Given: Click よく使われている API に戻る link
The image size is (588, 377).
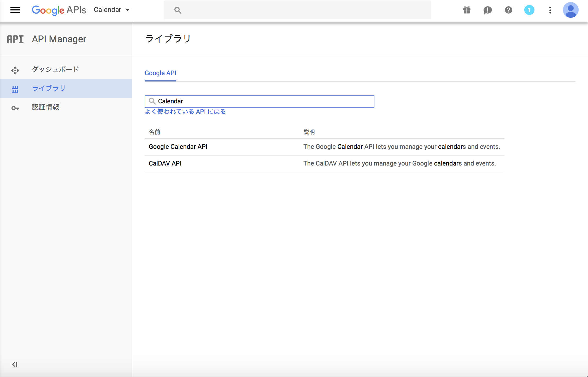Looking at the screenshot, I should click(x=185, y=112).
